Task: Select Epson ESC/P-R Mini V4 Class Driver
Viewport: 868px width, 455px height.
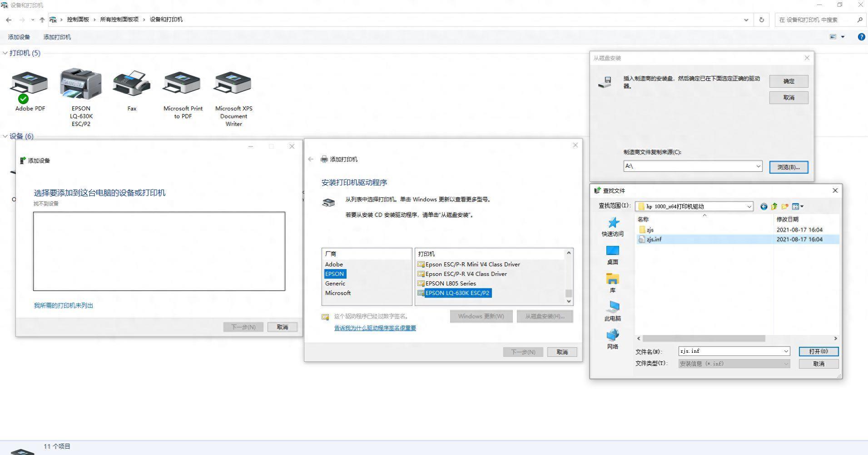Action: (x=469, y=264)
